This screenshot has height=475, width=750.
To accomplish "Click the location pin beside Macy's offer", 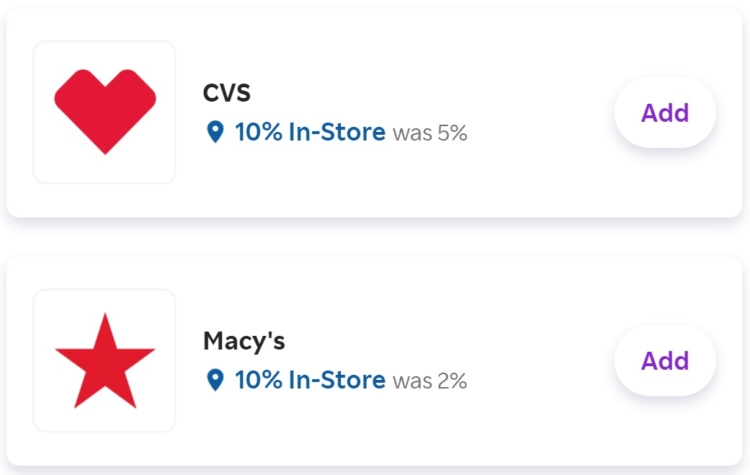I will pyautogui.click(x=215, y=380).
